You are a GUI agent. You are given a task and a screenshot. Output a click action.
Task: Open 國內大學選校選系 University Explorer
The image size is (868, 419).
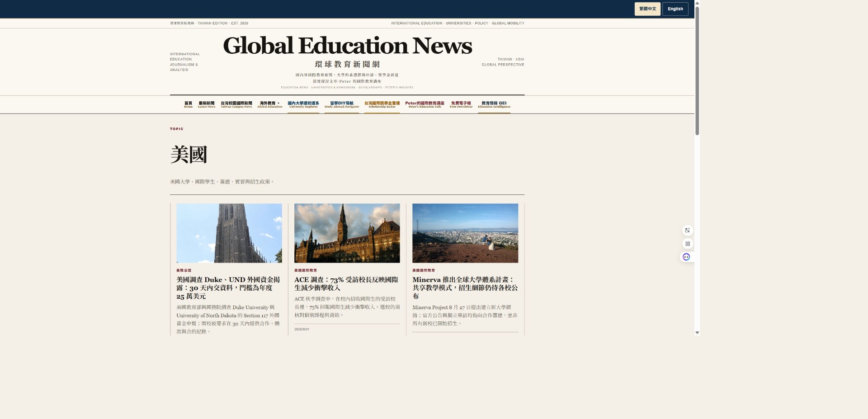tap(303, 104)
